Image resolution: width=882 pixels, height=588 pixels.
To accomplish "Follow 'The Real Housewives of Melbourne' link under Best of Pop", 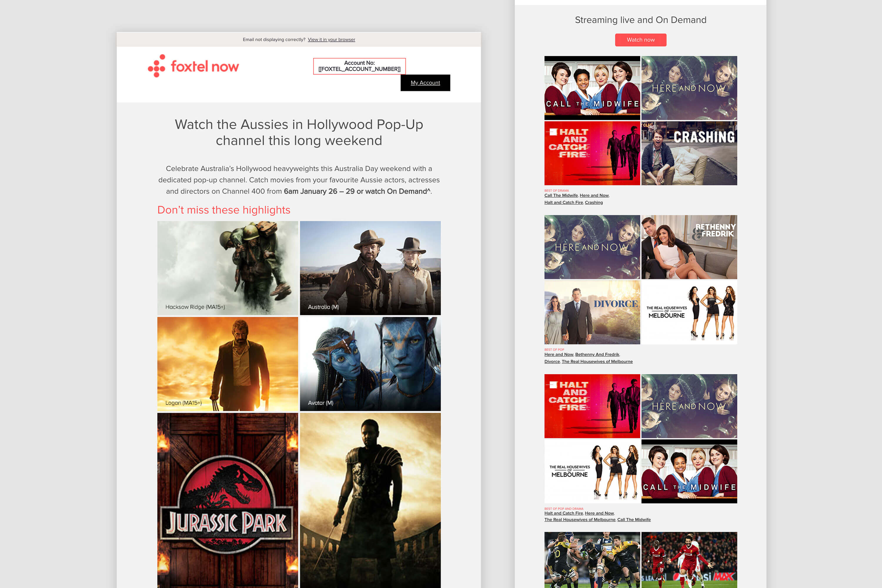I will pos(597,362).
